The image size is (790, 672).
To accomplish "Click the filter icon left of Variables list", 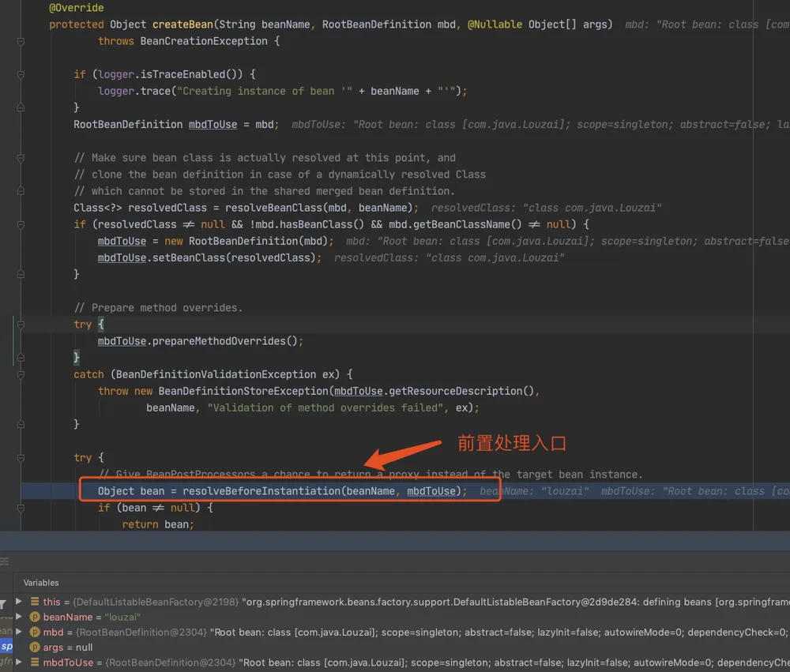I will click(x=3, y=604).
